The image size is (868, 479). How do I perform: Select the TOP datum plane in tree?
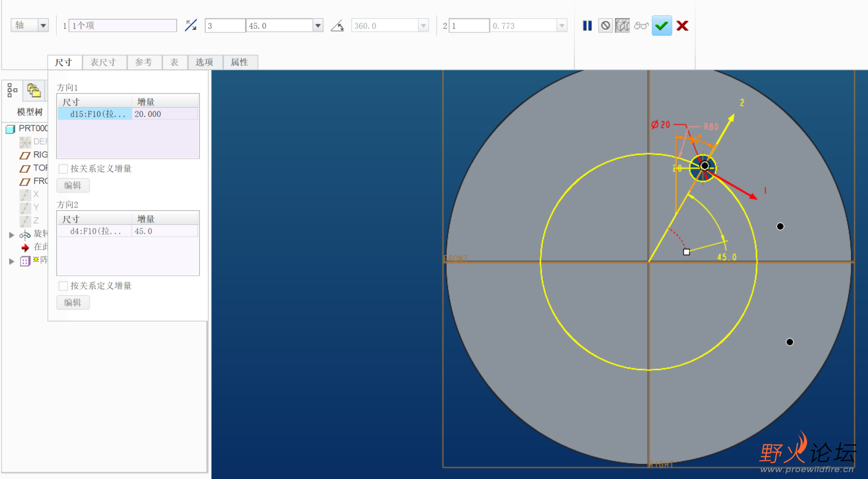click(x=34, y=168)
